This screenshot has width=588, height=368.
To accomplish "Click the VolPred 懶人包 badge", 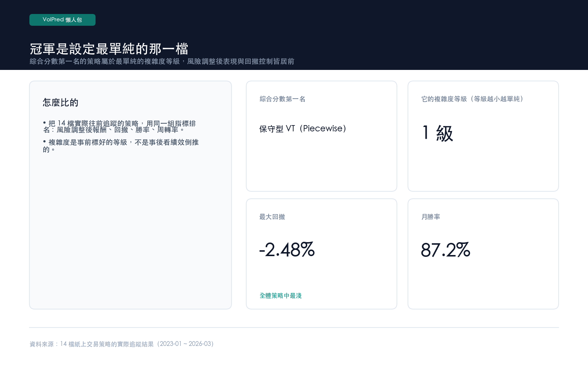I will point(62,20).
